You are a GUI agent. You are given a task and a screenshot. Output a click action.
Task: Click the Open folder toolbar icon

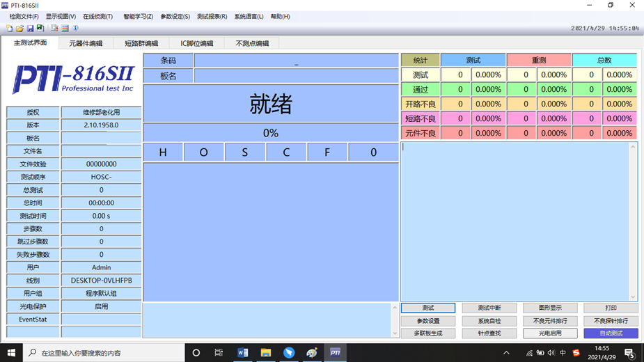point(19,29)
